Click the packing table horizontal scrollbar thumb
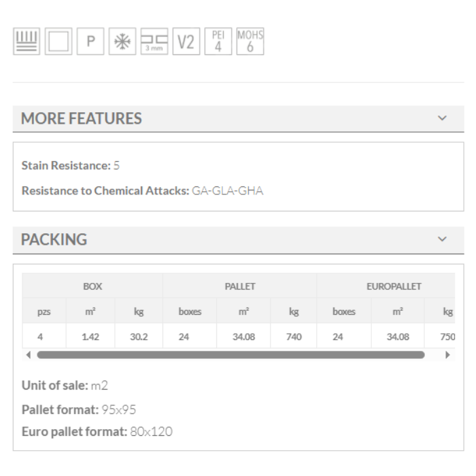476x476 pixels. 231,354
